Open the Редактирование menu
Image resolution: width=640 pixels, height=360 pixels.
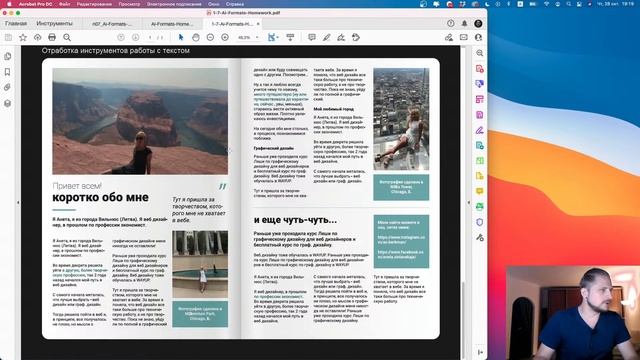point(94,4)
